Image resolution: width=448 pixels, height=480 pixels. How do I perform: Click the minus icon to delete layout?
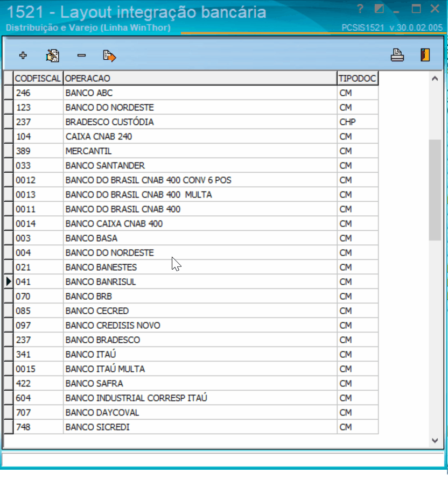coord(81,55)
